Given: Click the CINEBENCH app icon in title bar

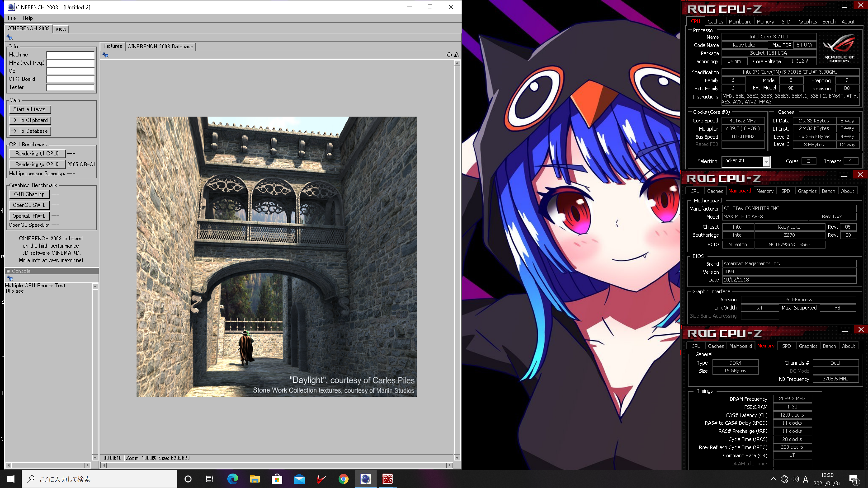Looking at the screenshot, I should coord(11,7).
